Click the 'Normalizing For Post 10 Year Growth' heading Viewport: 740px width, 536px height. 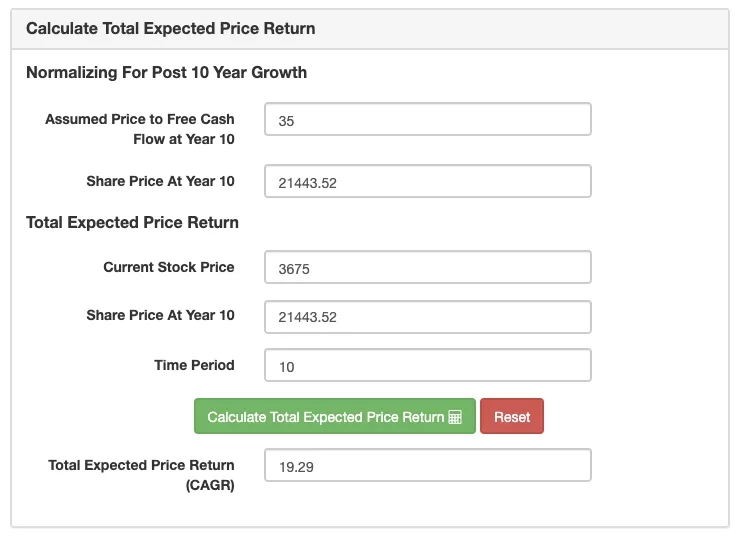click(x=166, y=72)
